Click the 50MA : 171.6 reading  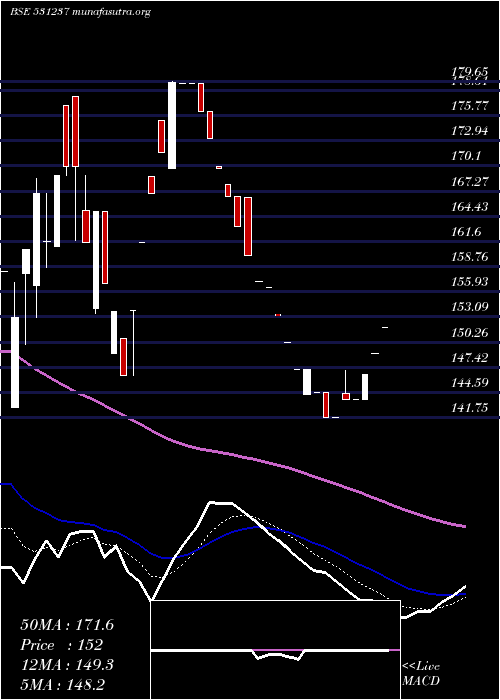point(67,625)
